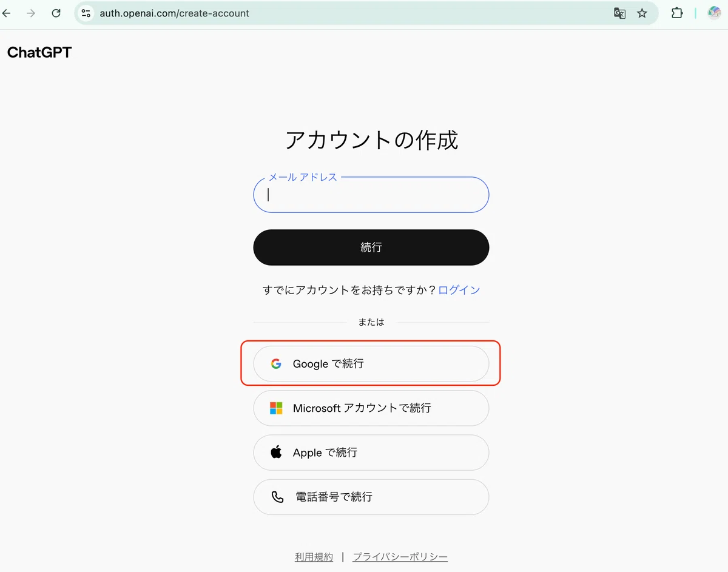
Task: Click the ChatGPT logo text
Action: point(39,52)
